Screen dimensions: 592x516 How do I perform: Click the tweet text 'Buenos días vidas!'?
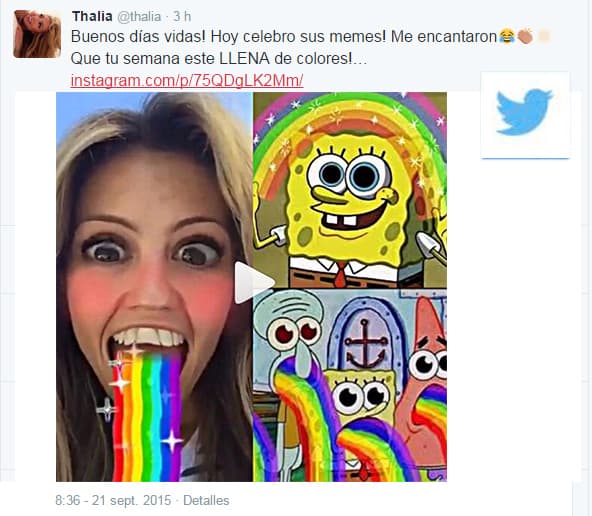tap(138, 37)
